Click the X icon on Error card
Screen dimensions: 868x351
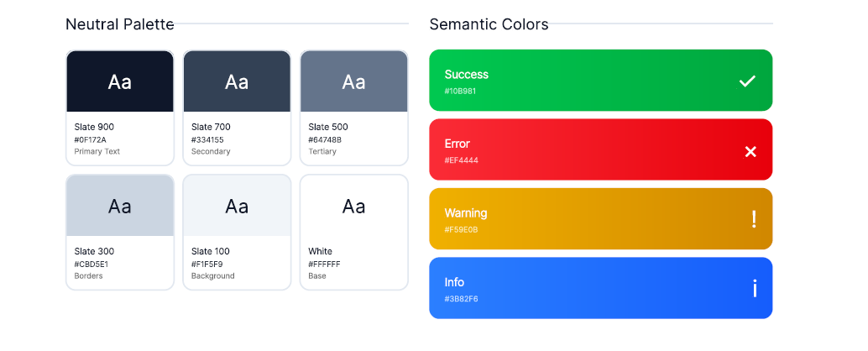[x=750, y=151]
